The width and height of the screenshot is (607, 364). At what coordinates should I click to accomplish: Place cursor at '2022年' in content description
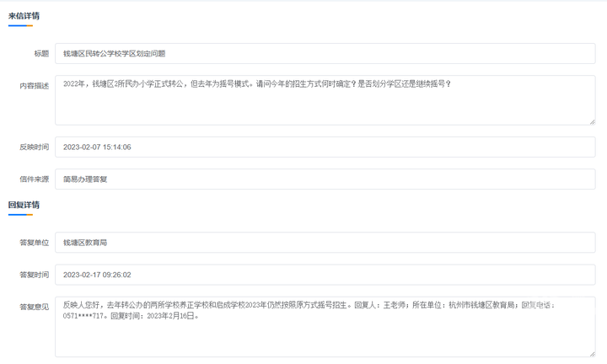coord(74,84)
